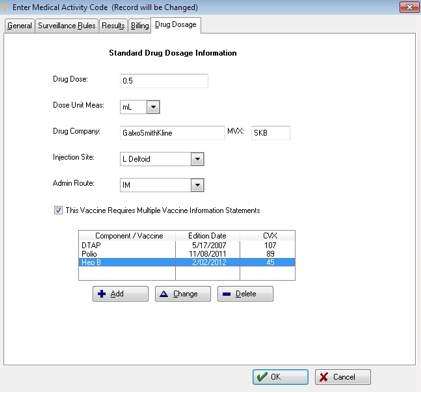Click the Drug Company input field
This screenshot has width=421, height=393.
pyautogui.click(x=172, y=133)
